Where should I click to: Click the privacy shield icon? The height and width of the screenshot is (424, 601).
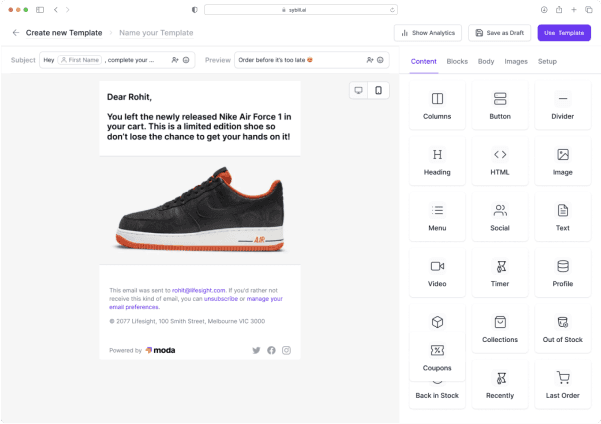195,10
